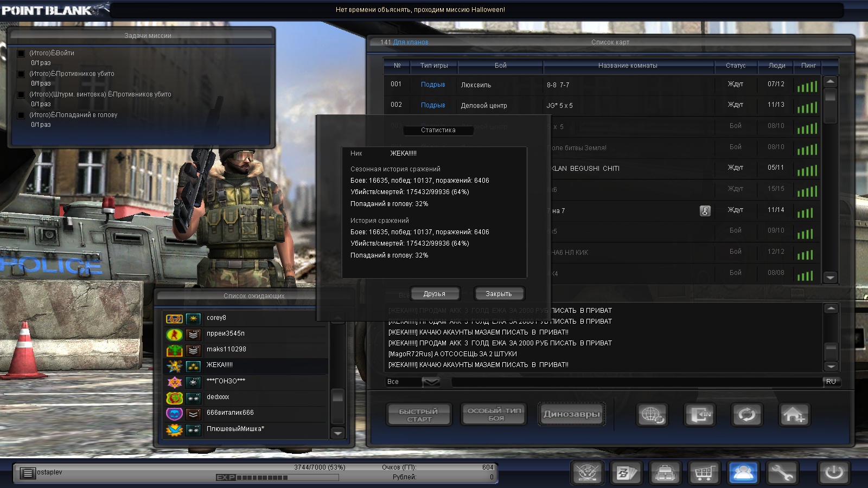Click corey8's clan emblem icon
The height and width of the screenshot is (488, 868).
[174, 319]
